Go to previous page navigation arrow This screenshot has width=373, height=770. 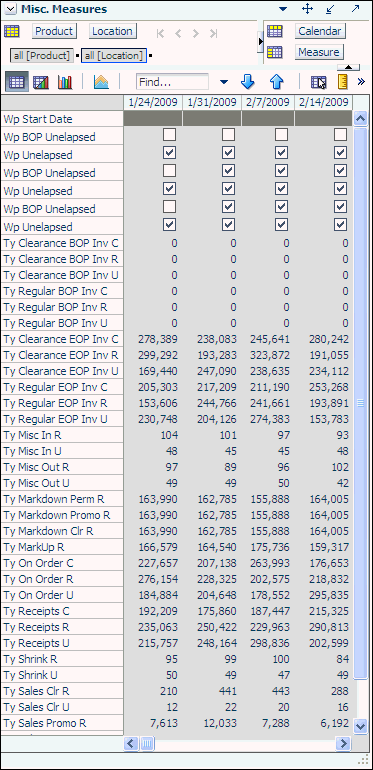click(178, 33)
